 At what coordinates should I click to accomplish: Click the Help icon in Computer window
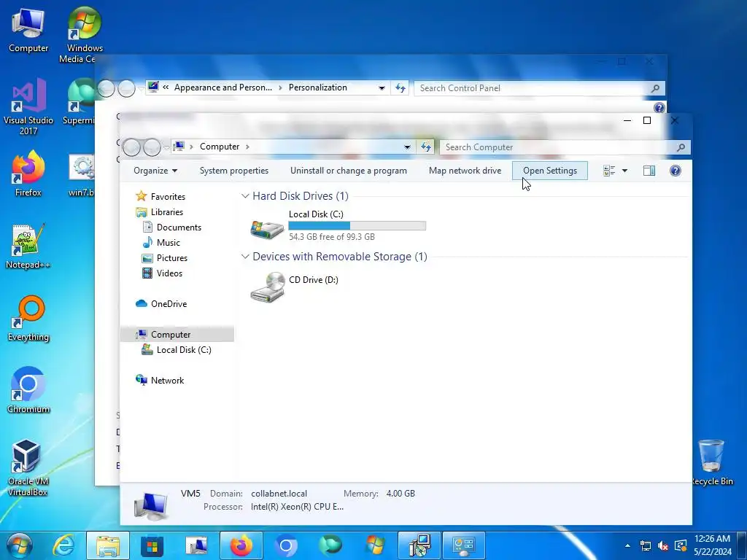coord(675,171)
